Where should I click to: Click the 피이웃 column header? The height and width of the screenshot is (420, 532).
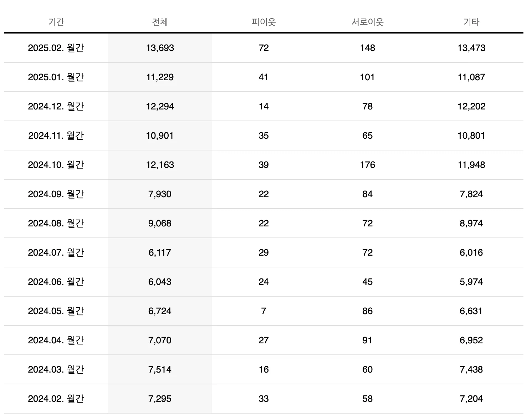point(264,22)
